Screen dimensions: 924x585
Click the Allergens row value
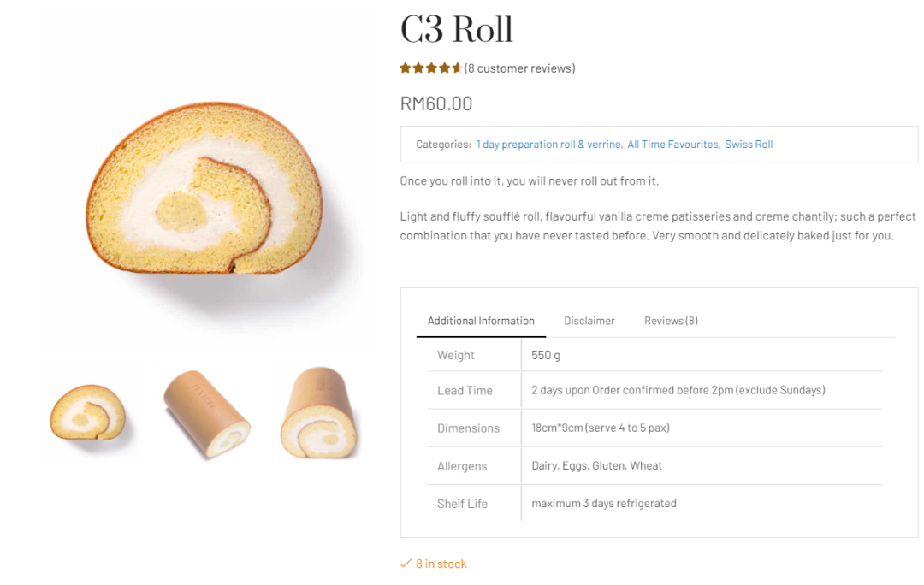tap(596, 466)
